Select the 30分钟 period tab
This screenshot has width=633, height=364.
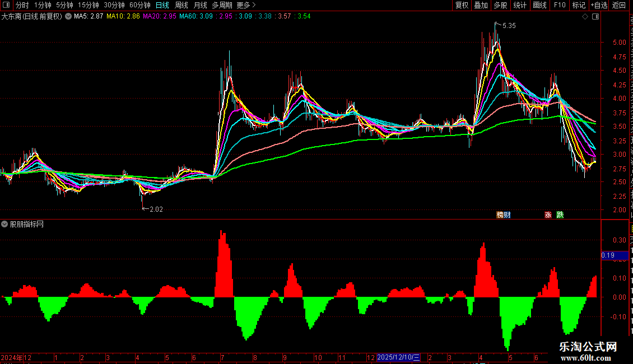(114, 5)
